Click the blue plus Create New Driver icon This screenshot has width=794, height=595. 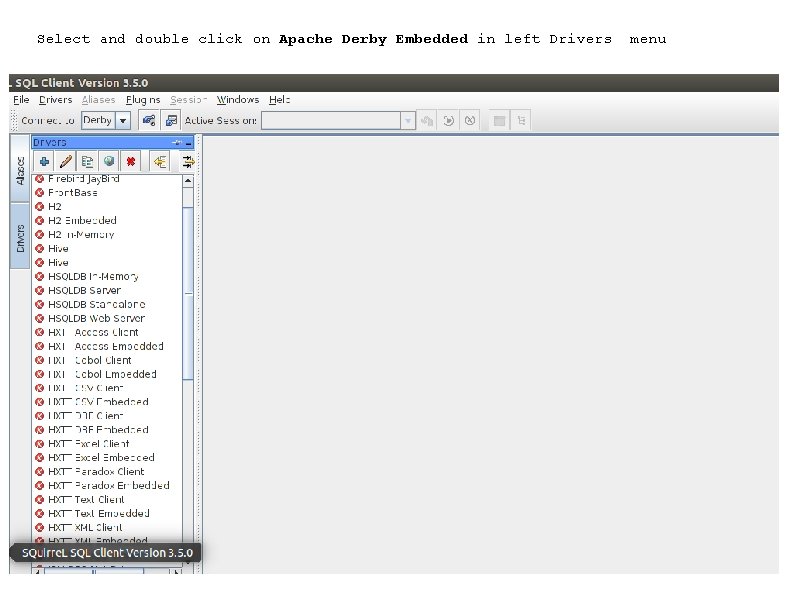tap(45, 162)
